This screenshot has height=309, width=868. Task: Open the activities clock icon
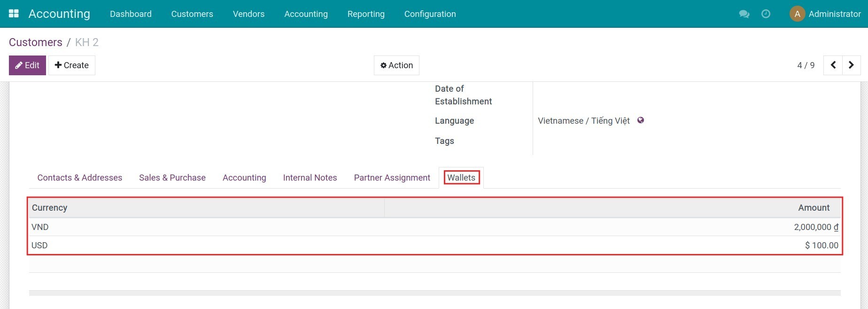coord(766,14)
